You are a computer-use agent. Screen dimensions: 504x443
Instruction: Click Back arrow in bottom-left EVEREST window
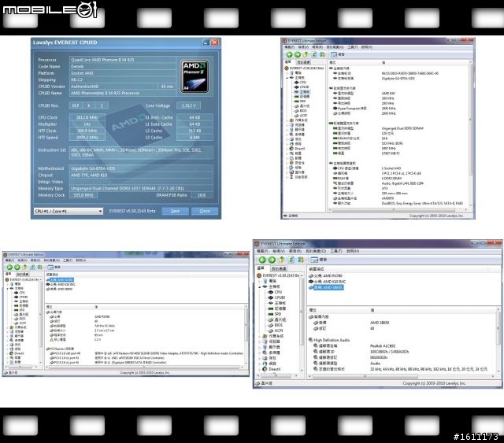[x=9, y=268]
